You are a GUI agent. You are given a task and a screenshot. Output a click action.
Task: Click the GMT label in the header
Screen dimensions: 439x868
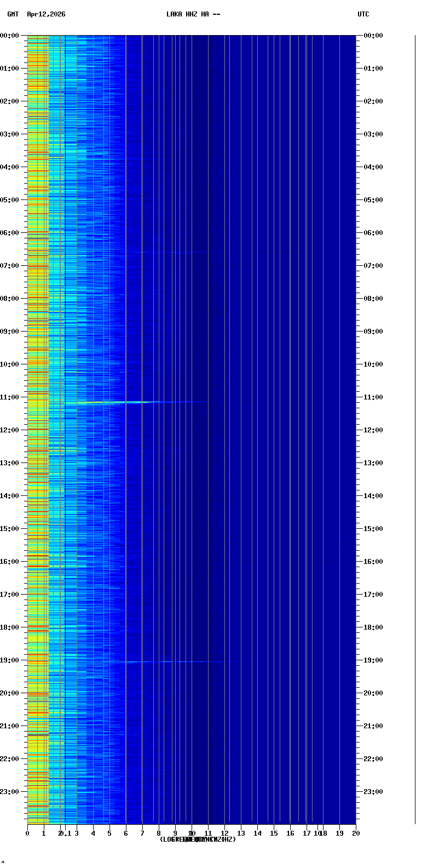(13, 14)
